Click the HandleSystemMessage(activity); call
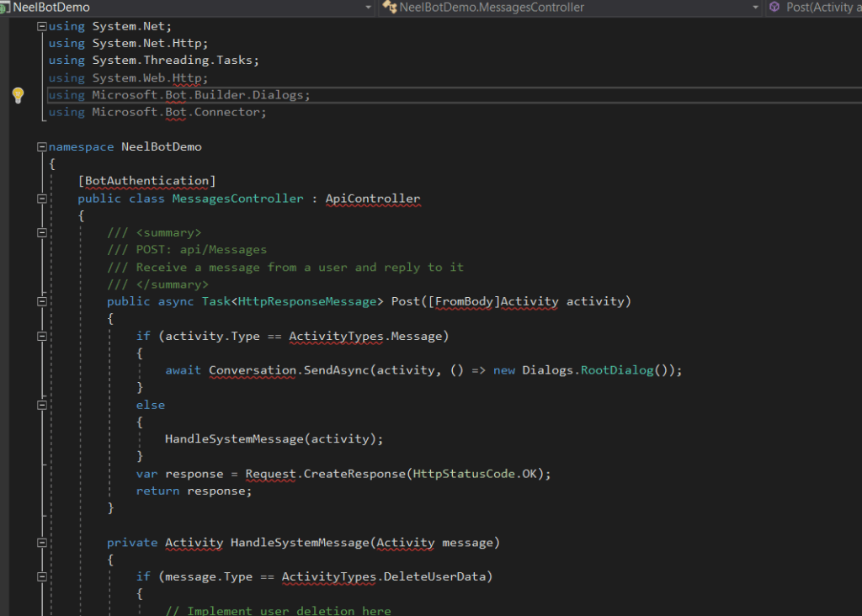Viewport: 862px width, 616px height. tap(274, 439)
